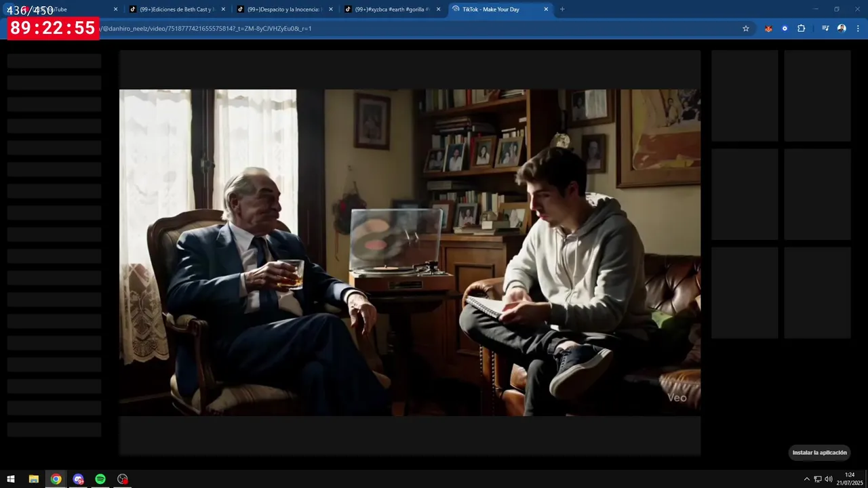Minimize the Chrome window

pos(816,9)
